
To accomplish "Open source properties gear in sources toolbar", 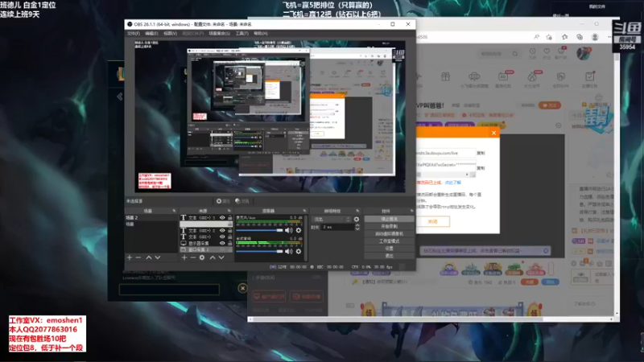I will [202, 257].
